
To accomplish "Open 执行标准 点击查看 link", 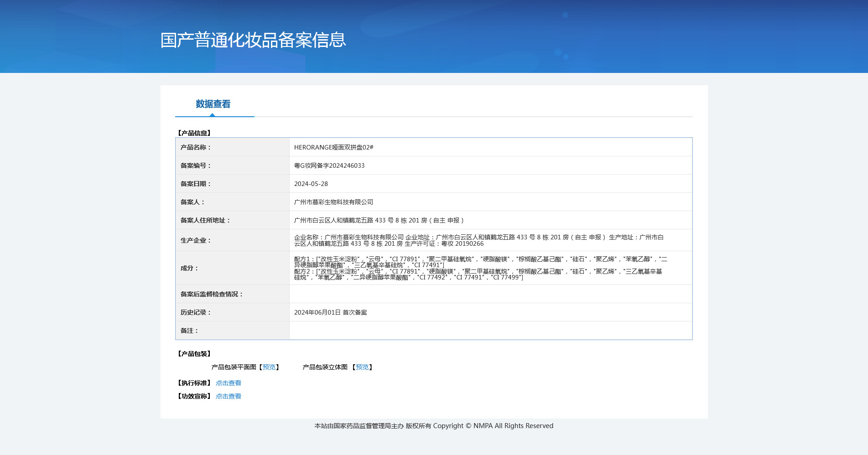I will point(229,383).
